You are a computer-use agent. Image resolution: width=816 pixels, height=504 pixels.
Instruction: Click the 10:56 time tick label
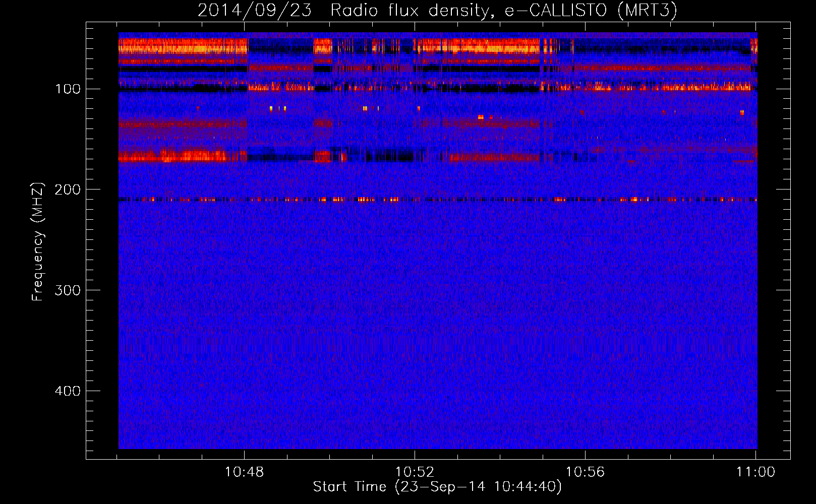[x=585, y=472]
